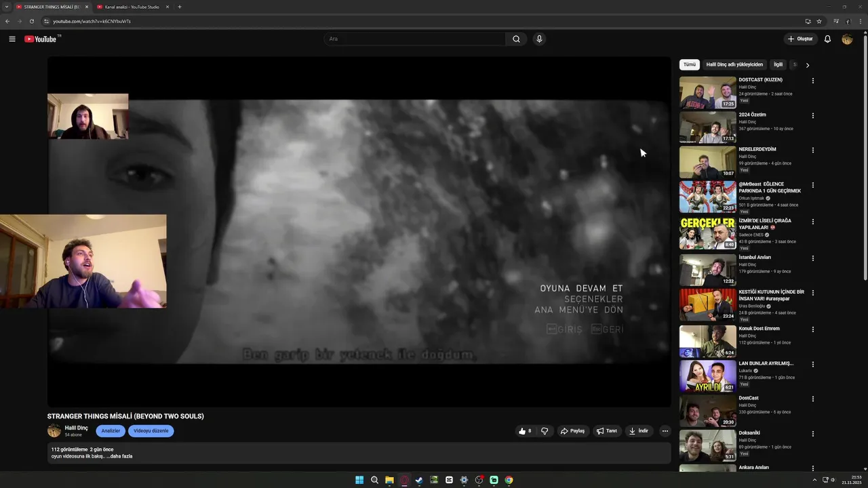Open a new browser tab
This screenshot has width=868, height=488.
[x=180, y=7]
